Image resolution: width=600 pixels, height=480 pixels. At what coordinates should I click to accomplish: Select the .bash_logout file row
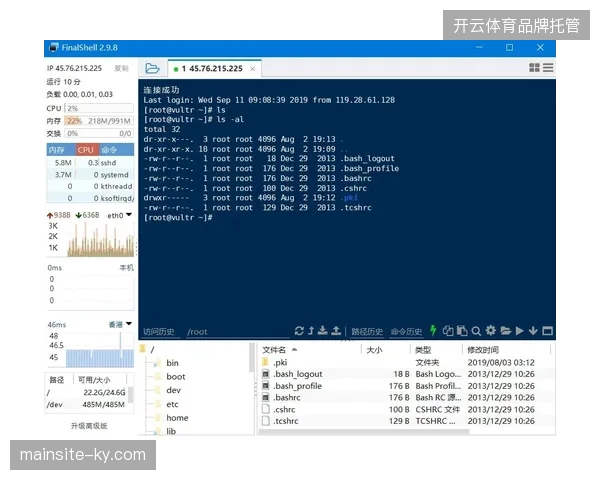pos(406,374)
